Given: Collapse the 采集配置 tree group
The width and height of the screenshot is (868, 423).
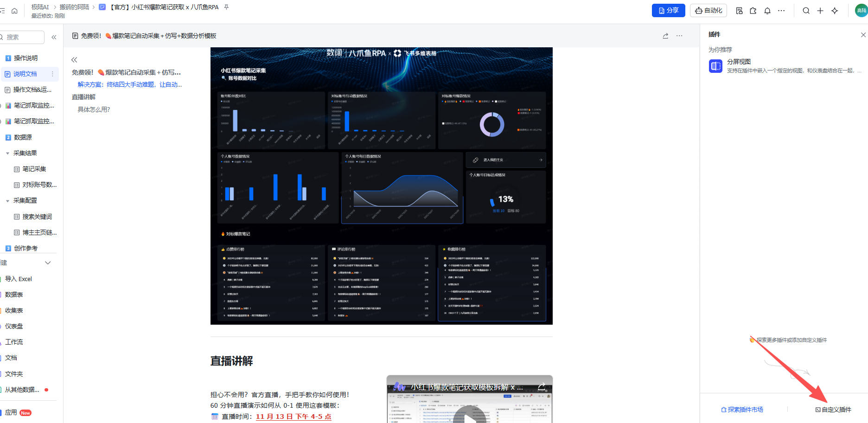Looking at the screenshot, I should (7, 201).
